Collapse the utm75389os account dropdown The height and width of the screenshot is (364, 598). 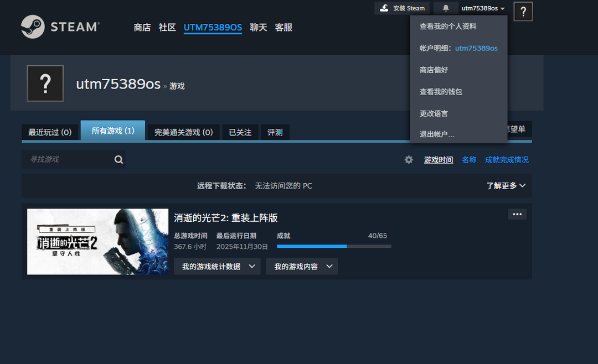tap(483, 8)
